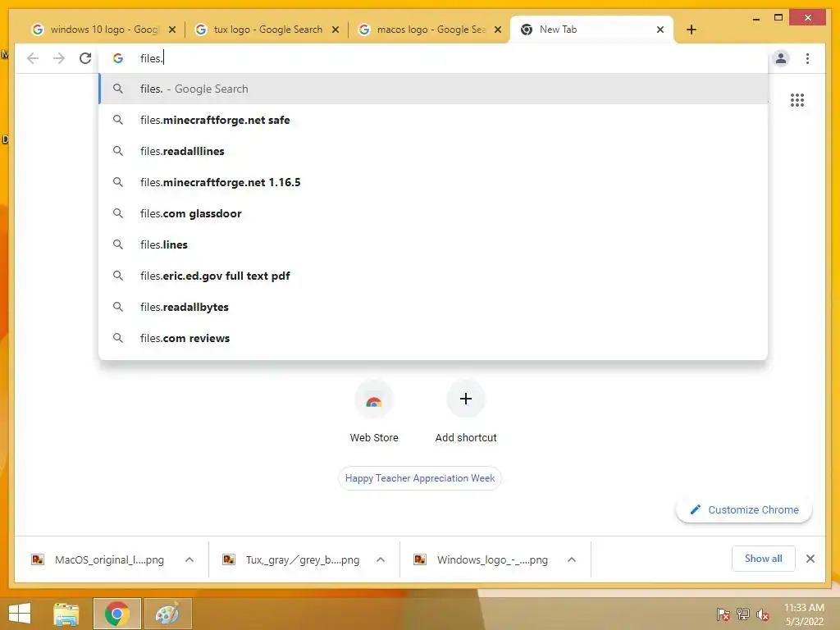This screenshot has height=630, width=840.
Task: Open Happy Teacher Appreciation Week link
Action: click(x=419, y=478)
